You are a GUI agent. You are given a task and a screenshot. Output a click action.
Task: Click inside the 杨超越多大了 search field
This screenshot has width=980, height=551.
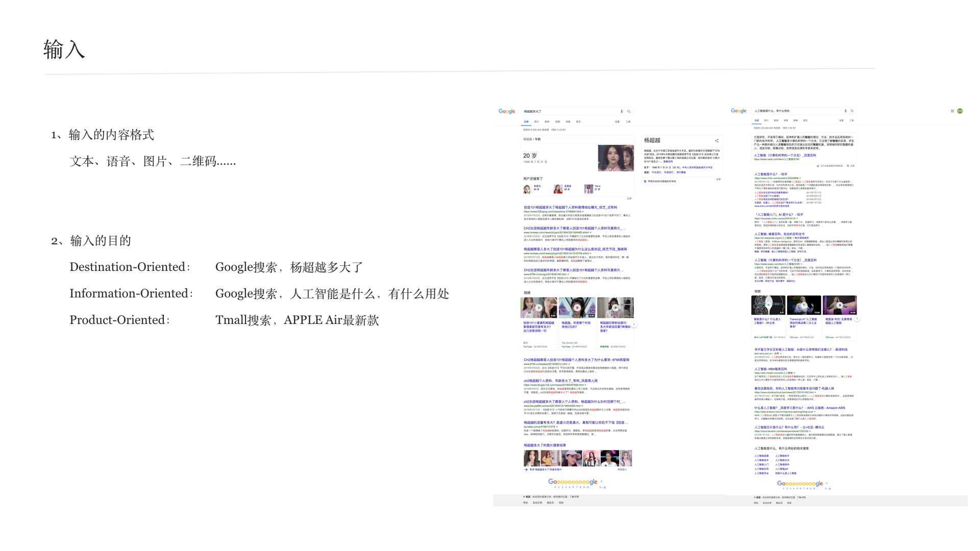point(567,111)
